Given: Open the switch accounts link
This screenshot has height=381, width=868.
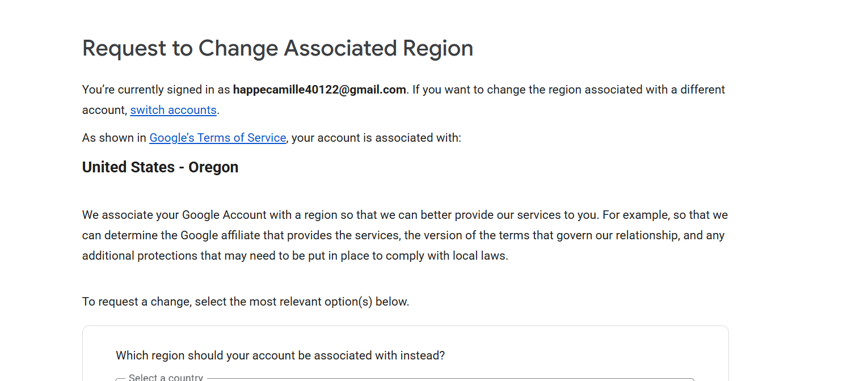Looking at the screenshot, I should click(x=173, y=110).
